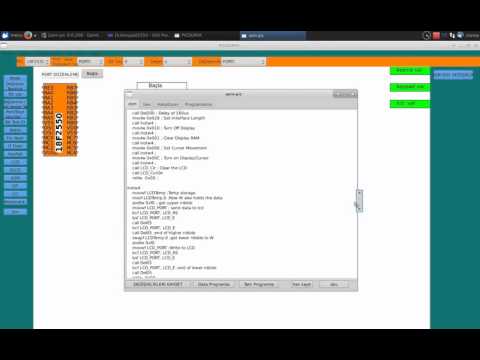Click the Data Programla button

pos(214,284)
